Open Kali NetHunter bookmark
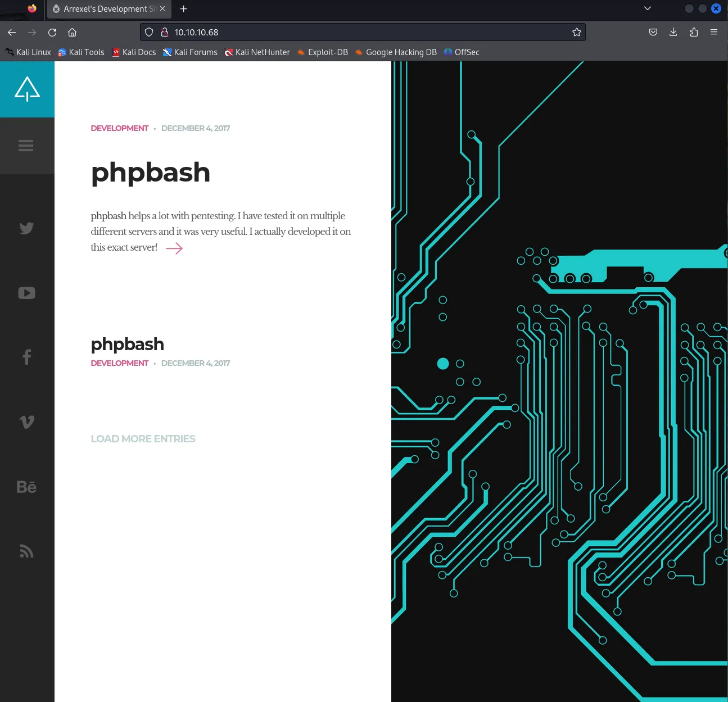728x702 pixels. point(257,52)
